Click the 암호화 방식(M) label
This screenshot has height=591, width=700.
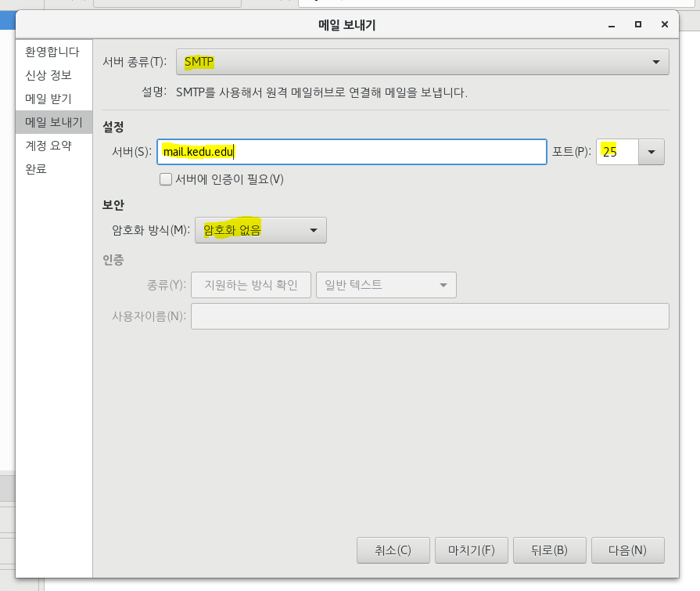pyautogui.click(x=151, y=230)
